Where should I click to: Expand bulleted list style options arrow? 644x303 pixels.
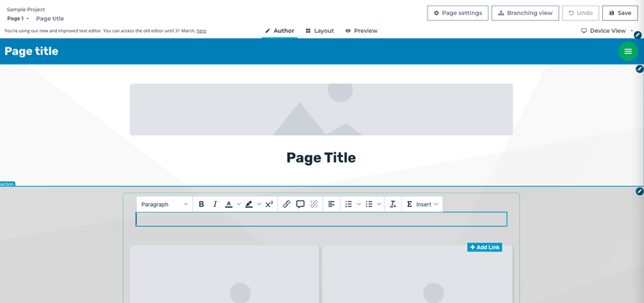tap(379, 204)
